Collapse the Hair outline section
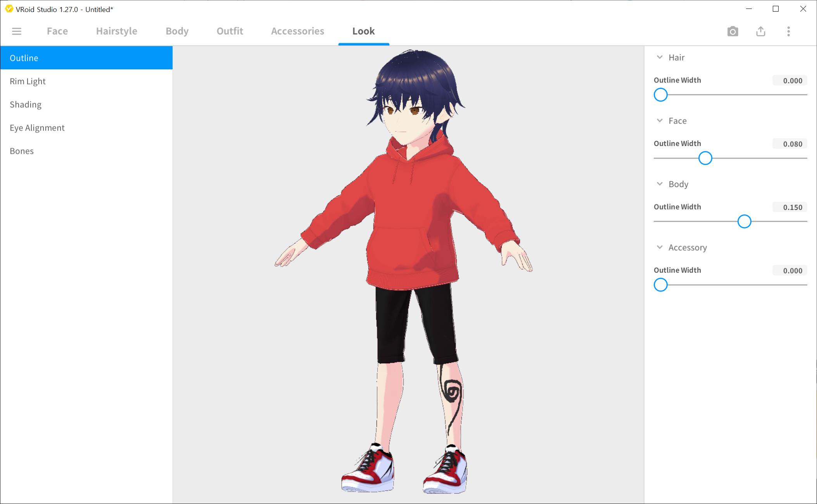817x504 pixels. click(x=660, y=57)
